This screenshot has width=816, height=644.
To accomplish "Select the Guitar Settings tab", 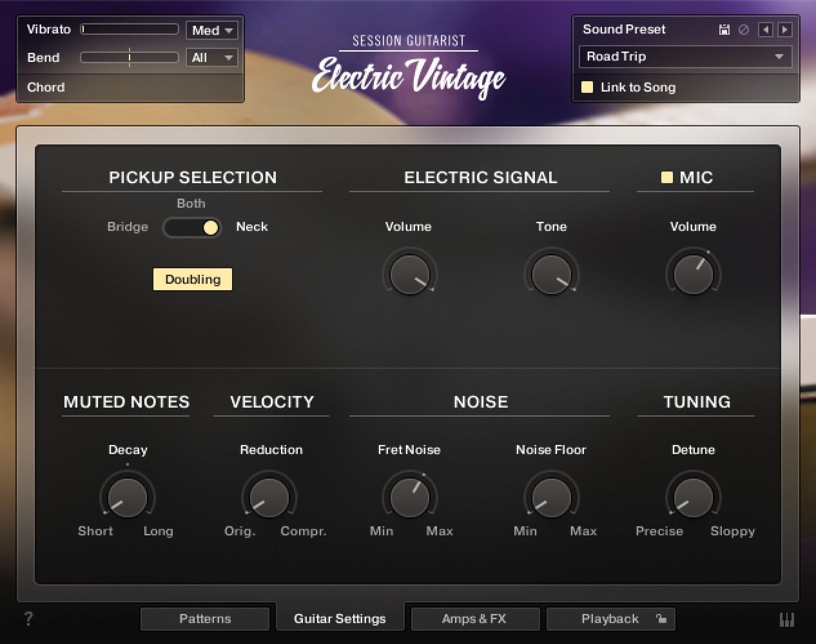I will click(x=340, y=619).
